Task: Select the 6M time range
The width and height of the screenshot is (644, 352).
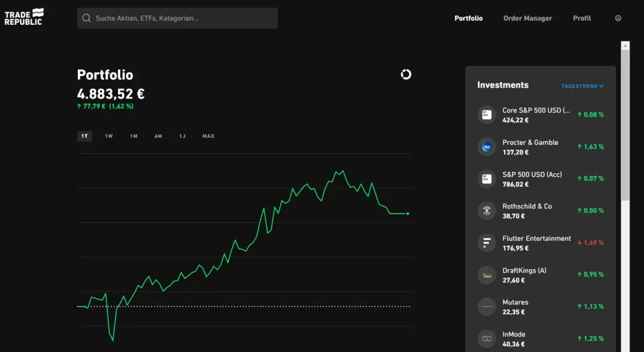Action: (x=158, y=136)
